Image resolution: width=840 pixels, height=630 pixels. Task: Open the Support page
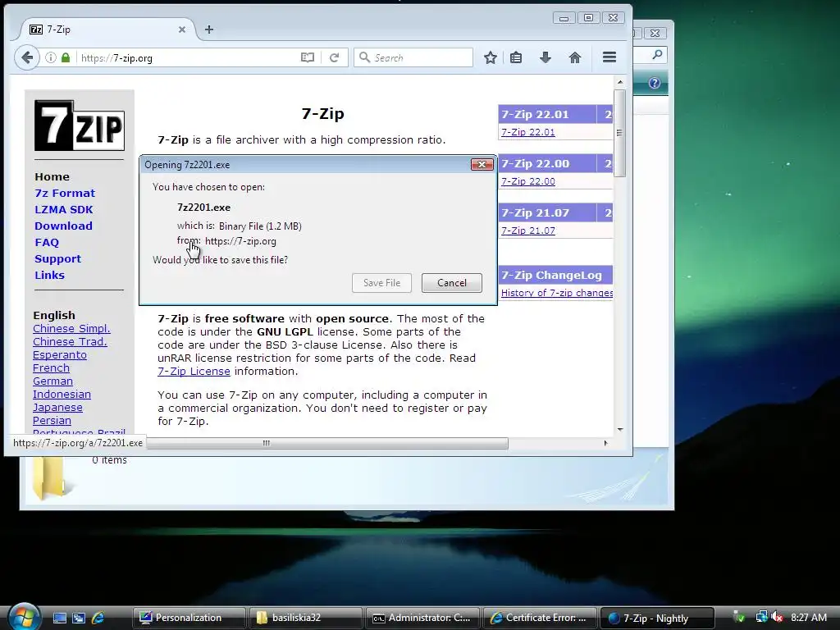(58, 258)
